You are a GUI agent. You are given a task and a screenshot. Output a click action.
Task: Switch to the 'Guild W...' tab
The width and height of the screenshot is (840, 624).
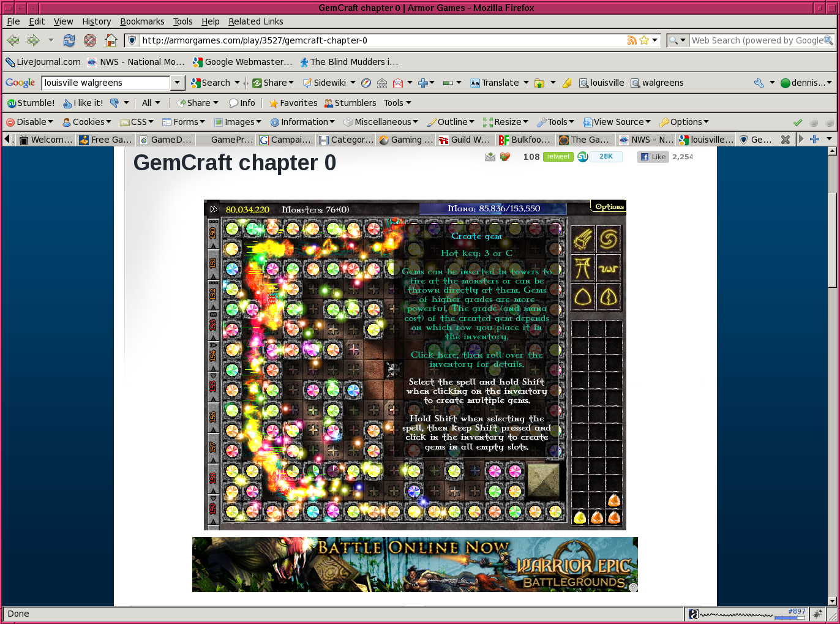(x=465, y=140)
